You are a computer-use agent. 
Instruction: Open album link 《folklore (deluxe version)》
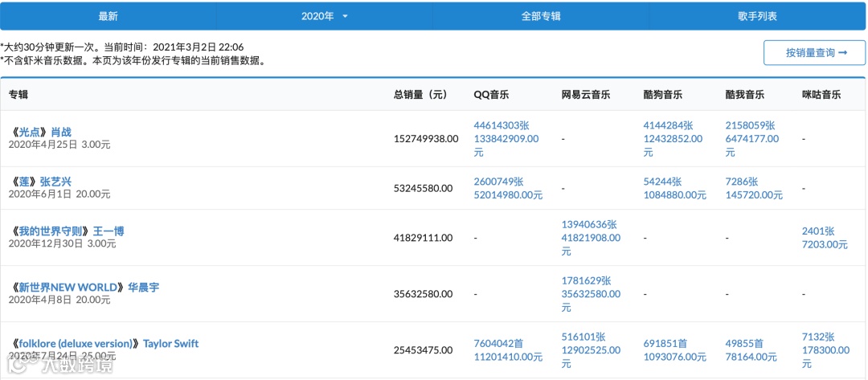(76, 344)
